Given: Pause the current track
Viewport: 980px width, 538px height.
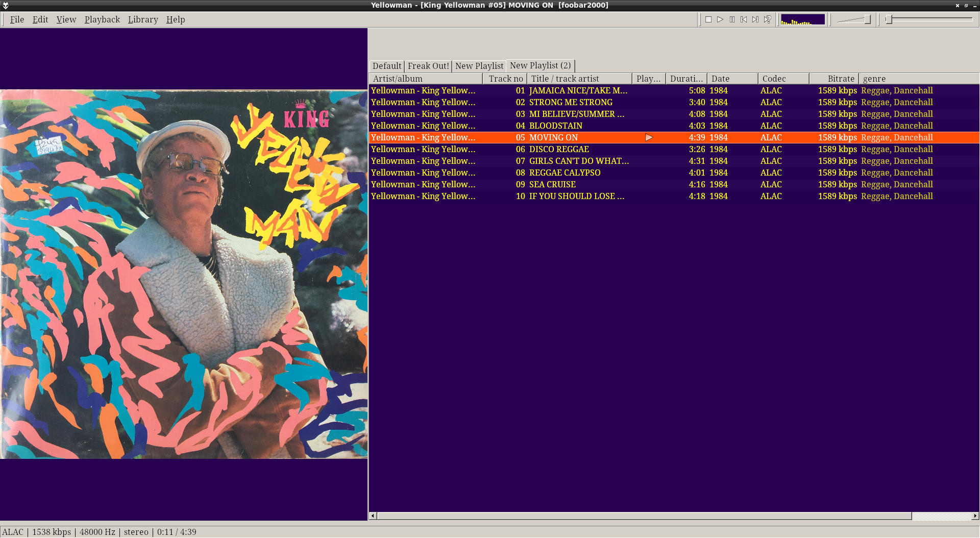Looking at the screenshot, I should tap(732, 19).
